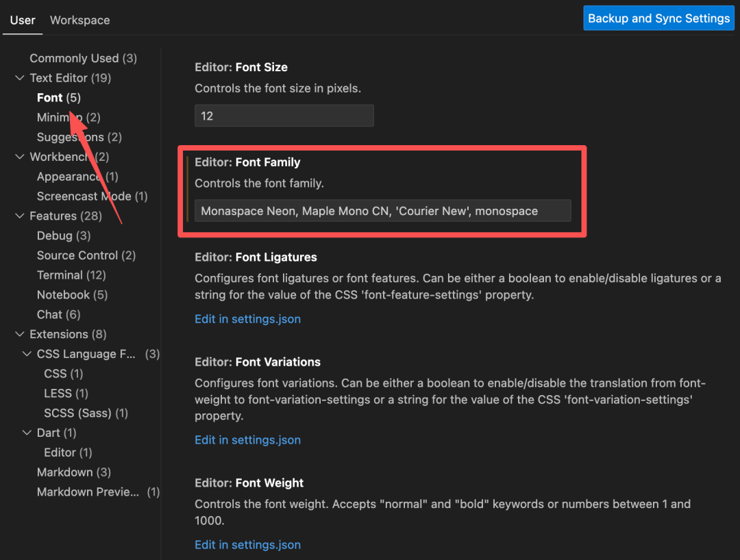Select Commonly Used in settings tree

tap(83, 58)
